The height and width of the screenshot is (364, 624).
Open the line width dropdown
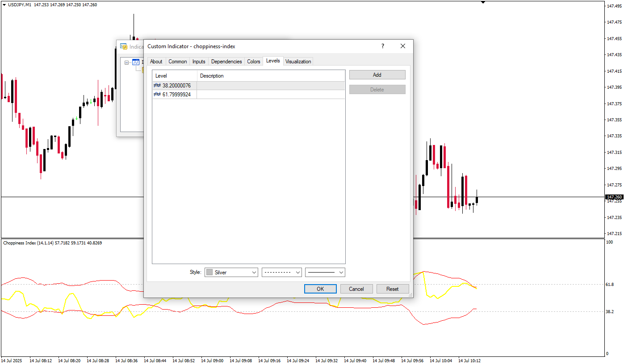click(325, 273)
